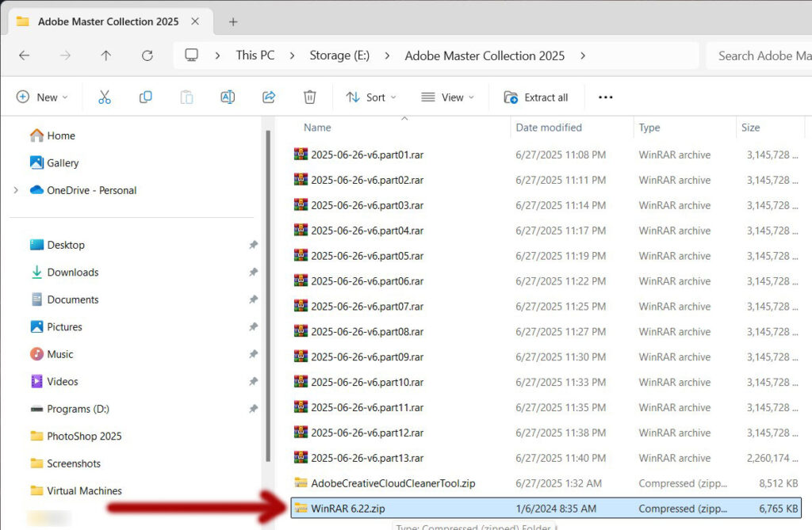Expand the chevron after Adobe Master Collection 2025
This screenshot has height=530, width=812.
[583, 55]
